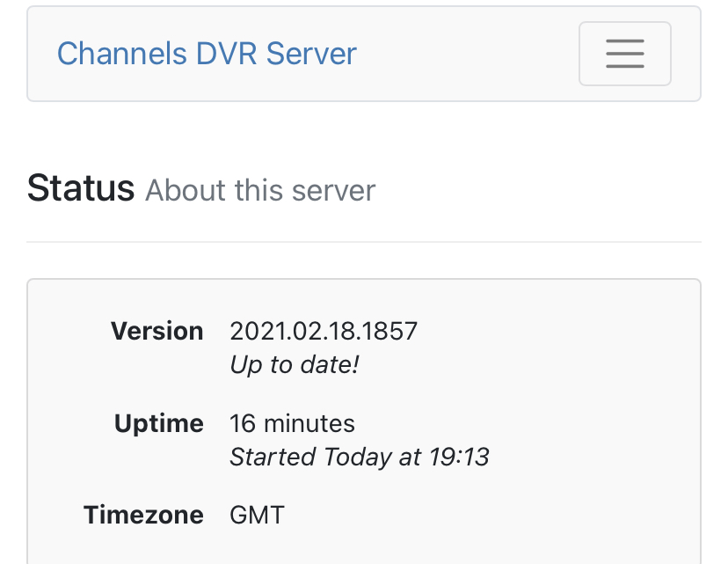Click empty navbar area beside brand link
This screenshot has height=564, width=728.
point(466,54)
